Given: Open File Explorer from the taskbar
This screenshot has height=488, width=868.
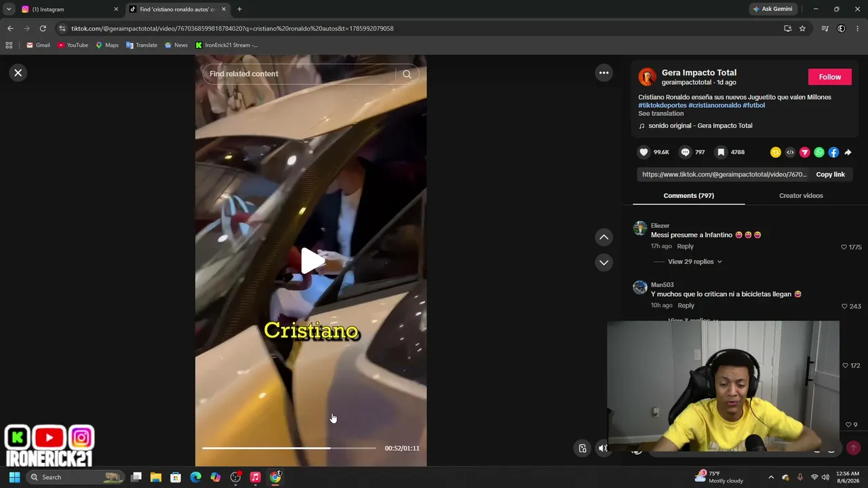Looking at the screenshot, I should (156, 477).
